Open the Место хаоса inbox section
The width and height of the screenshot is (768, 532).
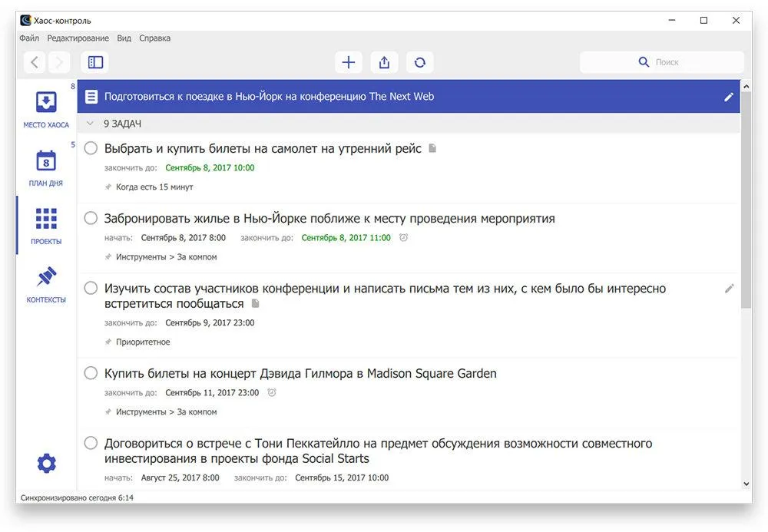point(46,108)
